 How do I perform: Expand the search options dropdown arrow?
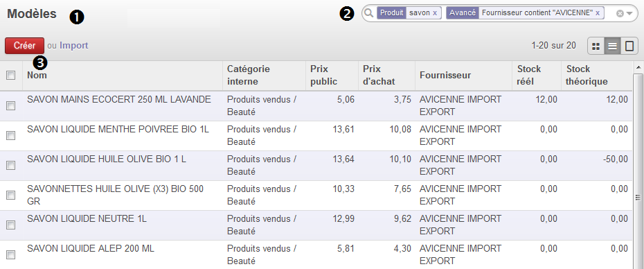(x=629, y=14)
